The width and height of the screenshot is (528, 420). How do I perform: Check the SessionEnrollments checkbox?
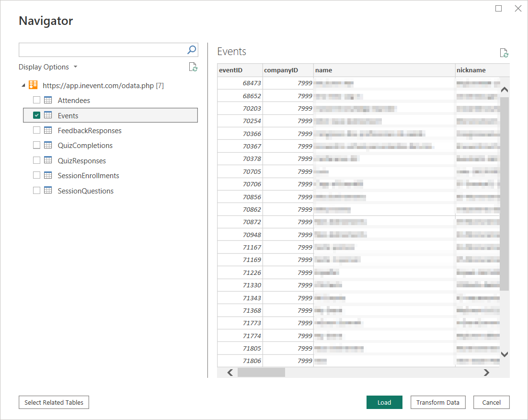tap(37, 175)
